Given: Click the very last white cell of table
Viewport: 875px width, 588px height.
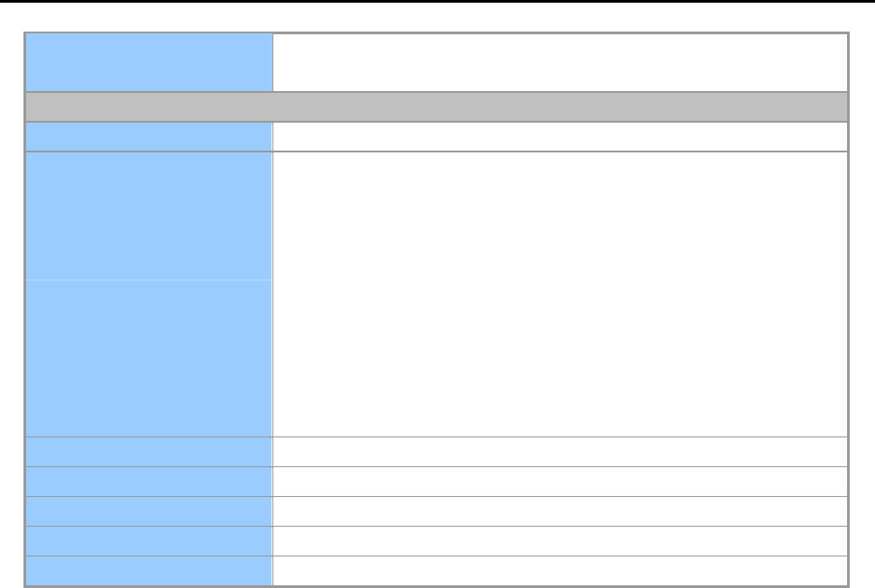Looking at the screenshot, I should click(x=560, y=570).
